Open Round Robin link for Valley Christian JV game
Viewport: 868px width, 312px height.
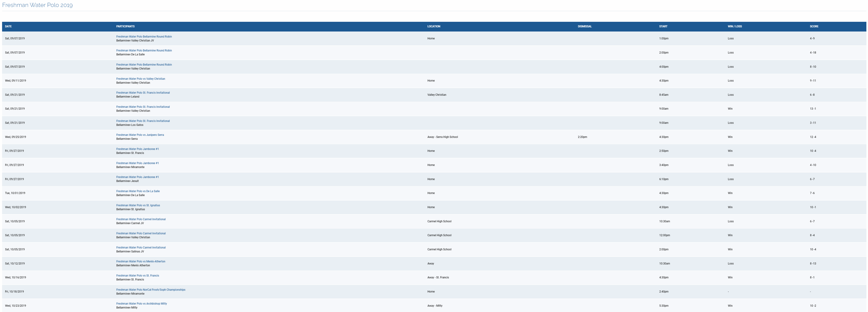click(144, 36)
